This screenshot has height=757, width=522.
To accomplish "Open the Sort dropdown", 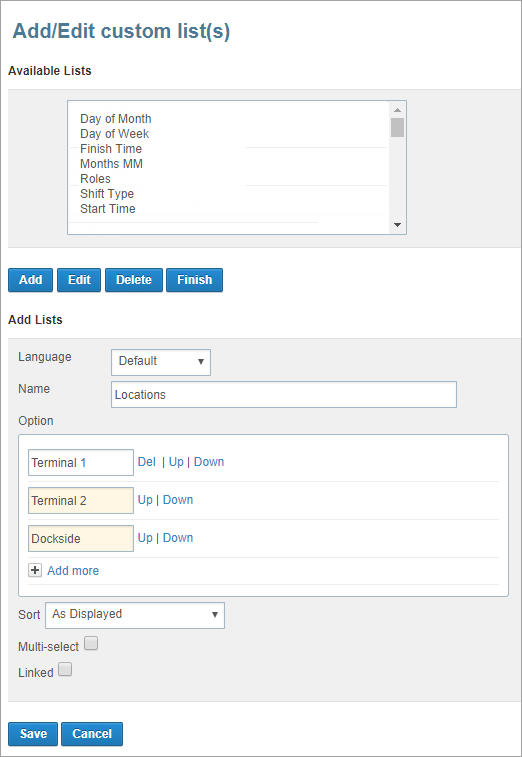I will click(x=135, y=615).
